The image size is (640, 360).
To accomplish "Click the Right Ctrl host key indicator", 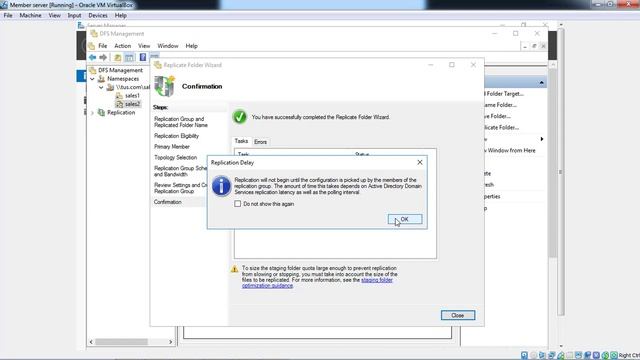I will point(629,356).
